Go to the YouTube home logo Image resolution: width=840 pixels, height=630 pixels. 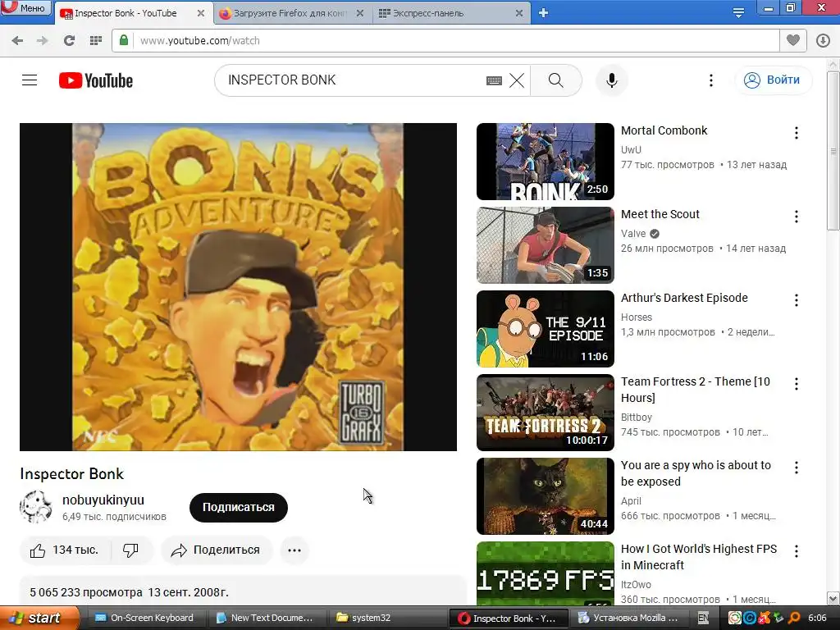pos(96,80)
